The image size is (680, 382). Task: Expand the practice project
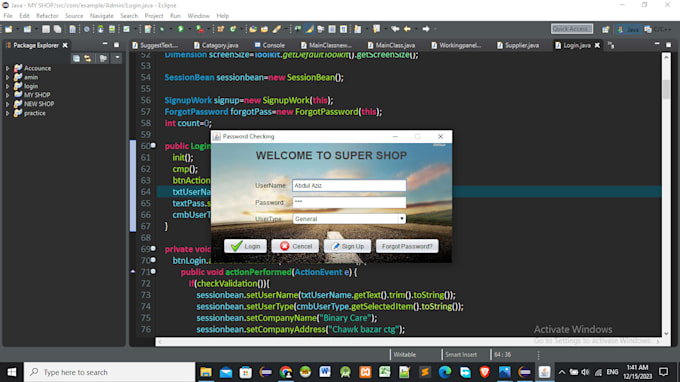pos(7,113)
